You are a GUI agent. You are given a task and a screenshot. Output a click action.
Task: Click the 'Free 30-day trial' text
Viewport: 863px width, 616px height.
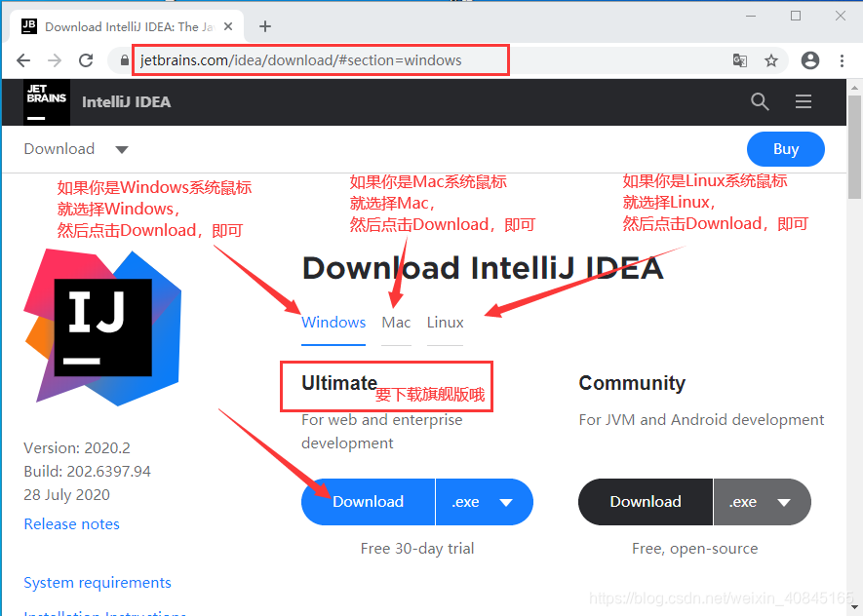(x=417, y=549)
